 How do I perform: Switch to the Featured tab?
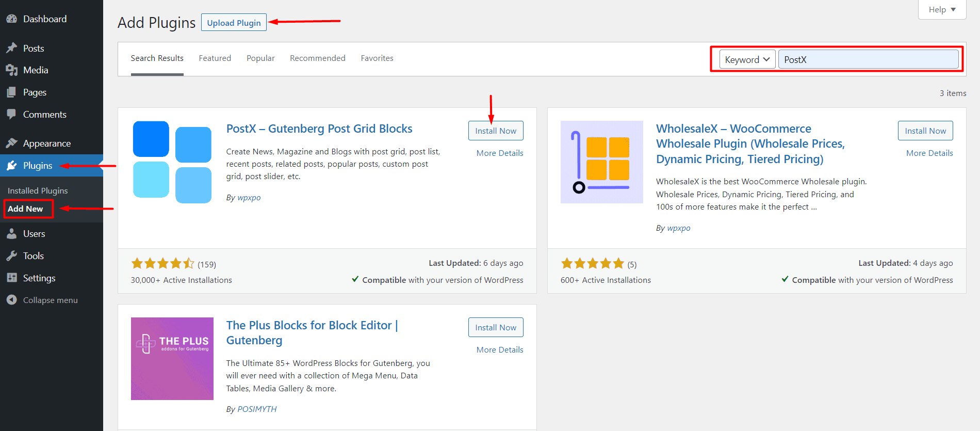click(x=215, y=58)
